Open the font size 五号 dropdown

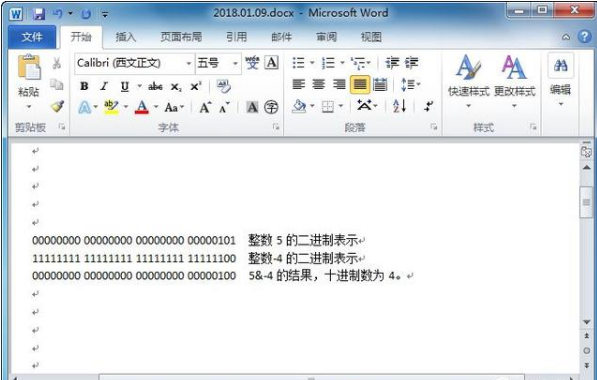tap(235, 63)
